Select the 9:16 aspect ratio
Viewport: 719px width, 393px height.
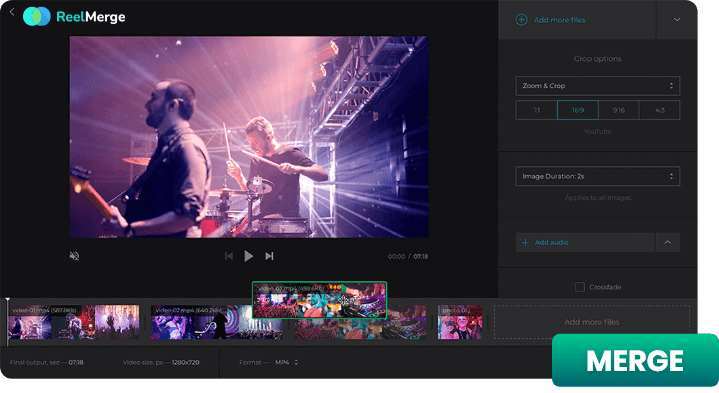[x=619, y=110]
